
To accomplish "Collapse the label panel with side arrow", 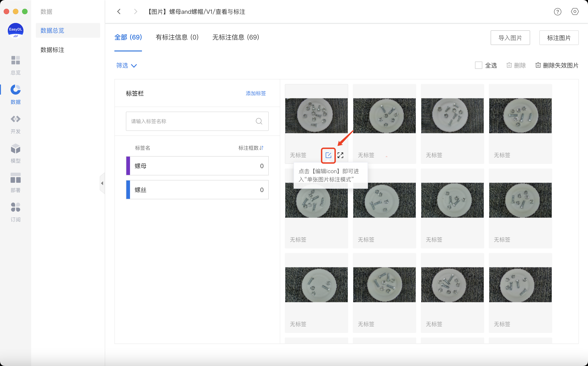I will click(102, 183).
